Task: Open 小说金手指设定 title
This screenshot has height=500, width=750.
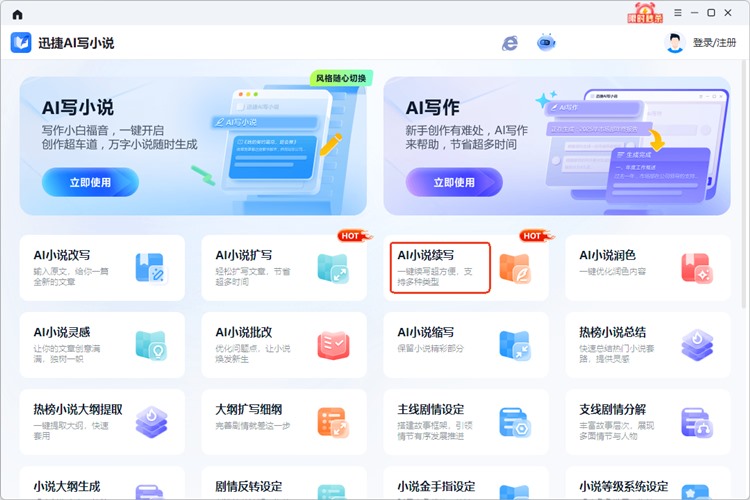Action: pyautogui.click(x=436, y=487)
